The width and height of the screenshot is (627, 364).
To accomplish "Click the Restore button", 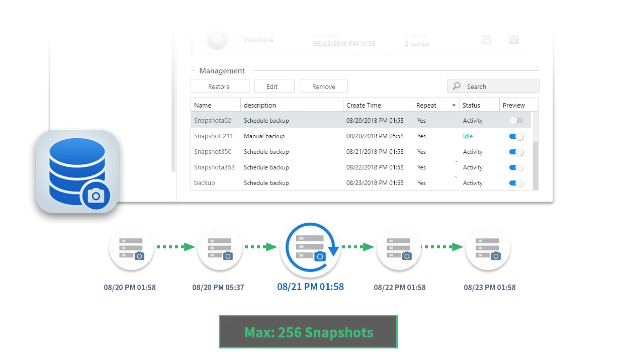I will tap(220, 86).
